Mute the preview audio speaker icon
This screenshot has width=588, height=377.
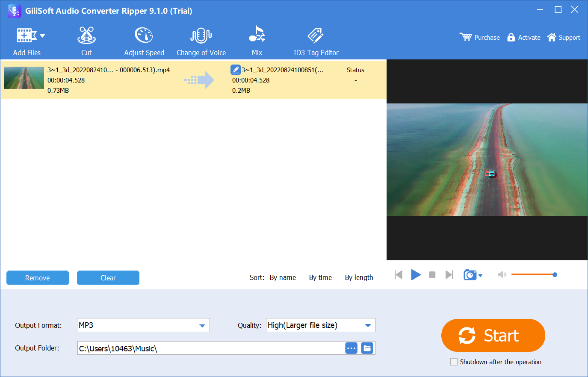coord(502,275)
